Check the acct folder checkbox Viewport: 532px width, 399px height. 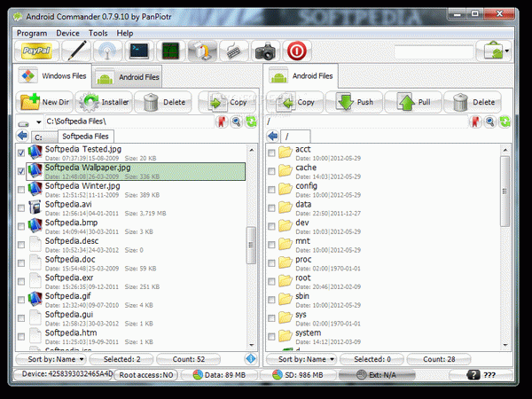271,153
